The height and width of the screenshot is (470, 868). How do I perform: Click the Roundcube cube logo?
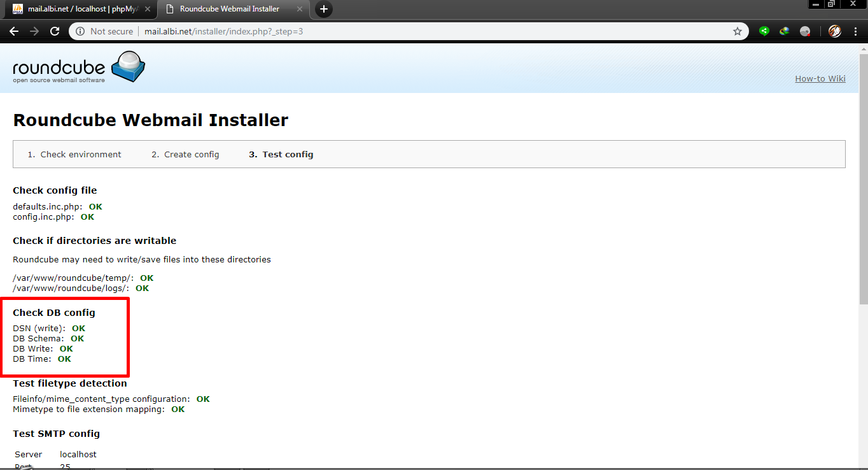(x=129, y=66)
